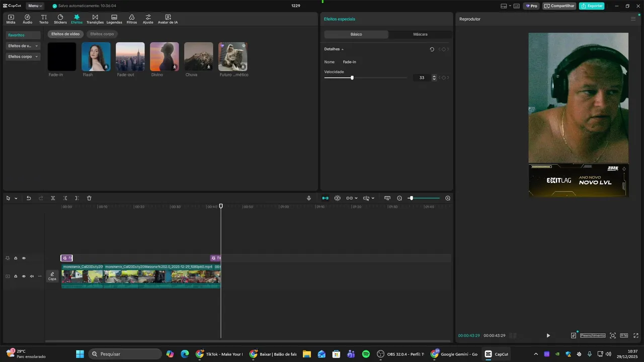Image resolution: width=644 pixels, height=362 pixels.
Task: Choose the Flash effect thumbnail
Action: click(x=96, y=56)
